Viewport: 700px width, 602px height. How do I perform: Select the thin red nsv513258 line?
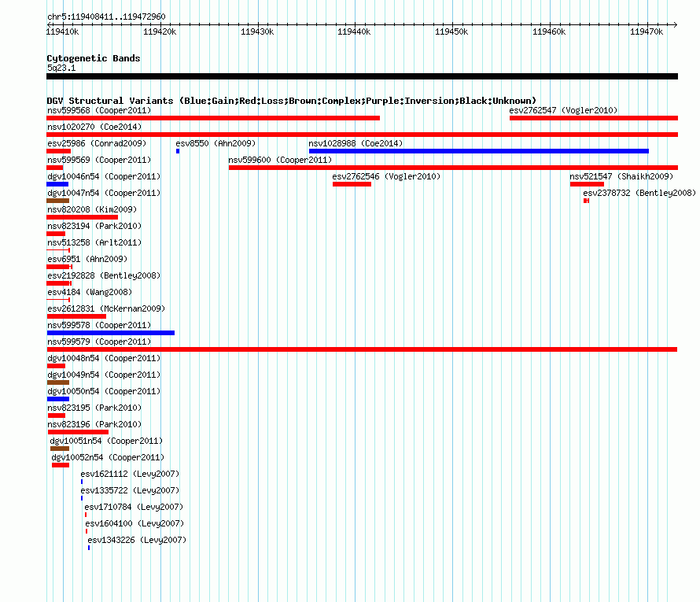[58, 250]
